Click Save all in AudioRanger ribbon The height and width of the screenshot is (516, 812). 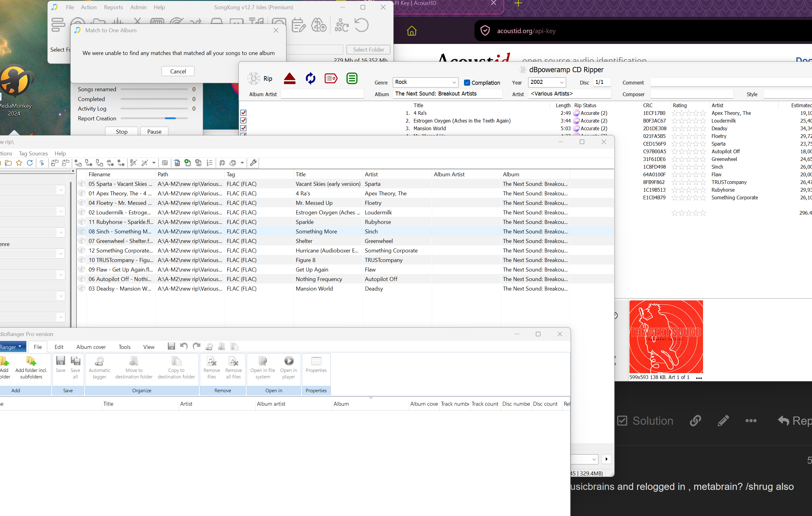pyautogui.click(x=75, y=368)
